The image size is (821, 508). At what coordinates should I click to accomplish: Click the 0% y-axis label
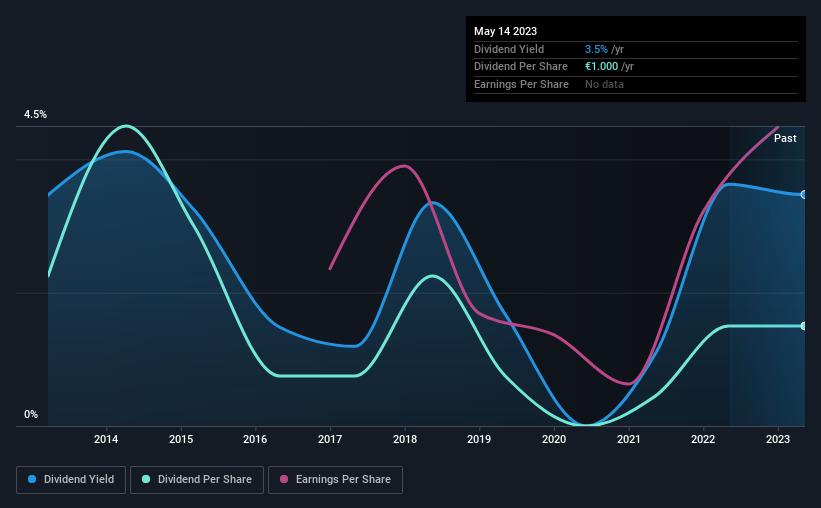pos(31,414)
